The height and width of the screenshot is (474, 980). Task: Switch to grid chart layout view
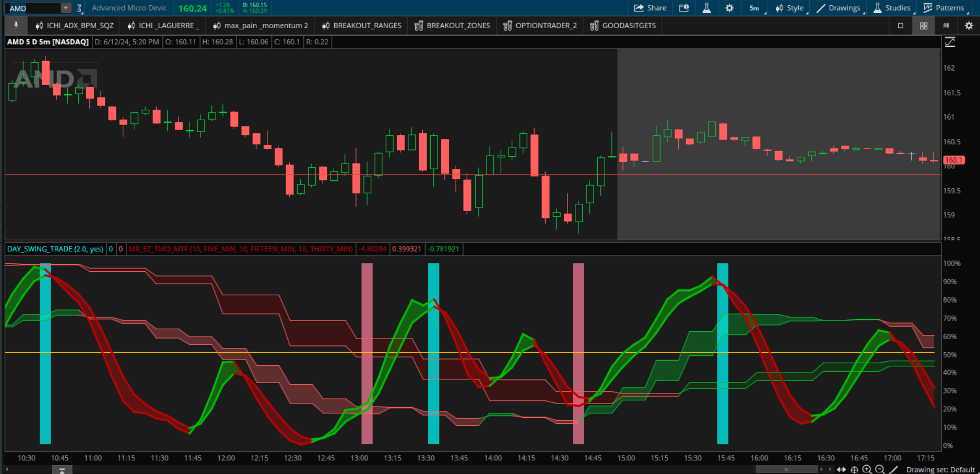(x=923, y=25)
